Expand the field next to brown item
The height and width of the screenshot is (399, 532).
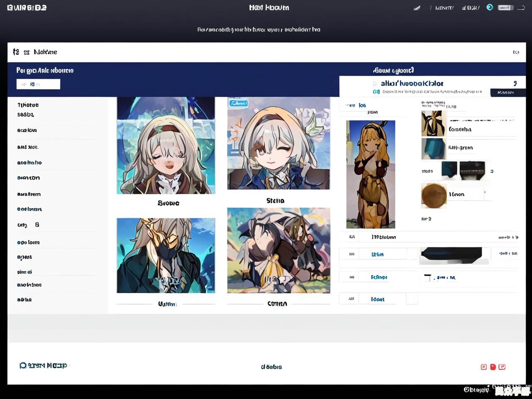tap(466, 194)
